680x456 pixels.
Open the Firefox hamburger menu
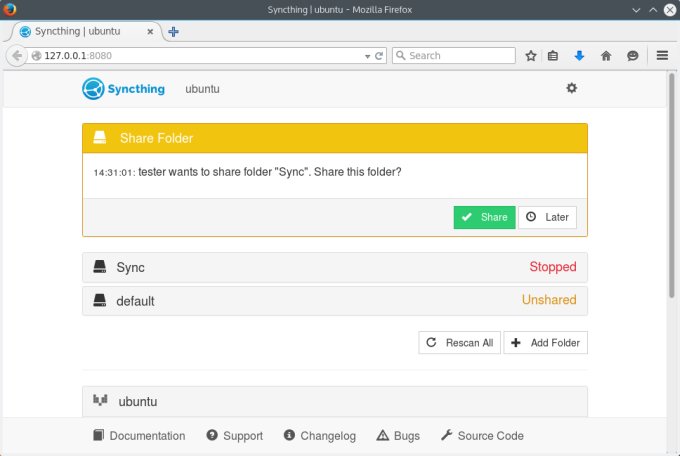662,56
